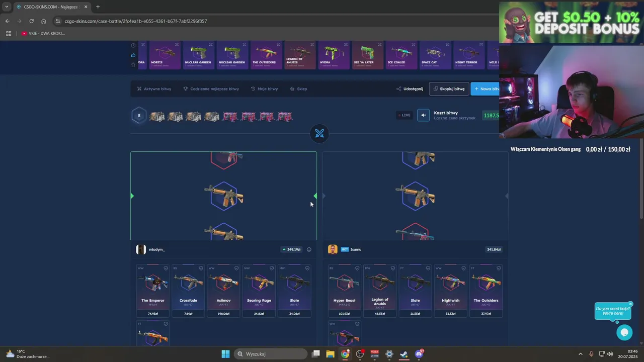Viewport: 644px width, 362px height.
Task: Click the taskbar Wyszukaj search box
Action: (x=271, y=354)
